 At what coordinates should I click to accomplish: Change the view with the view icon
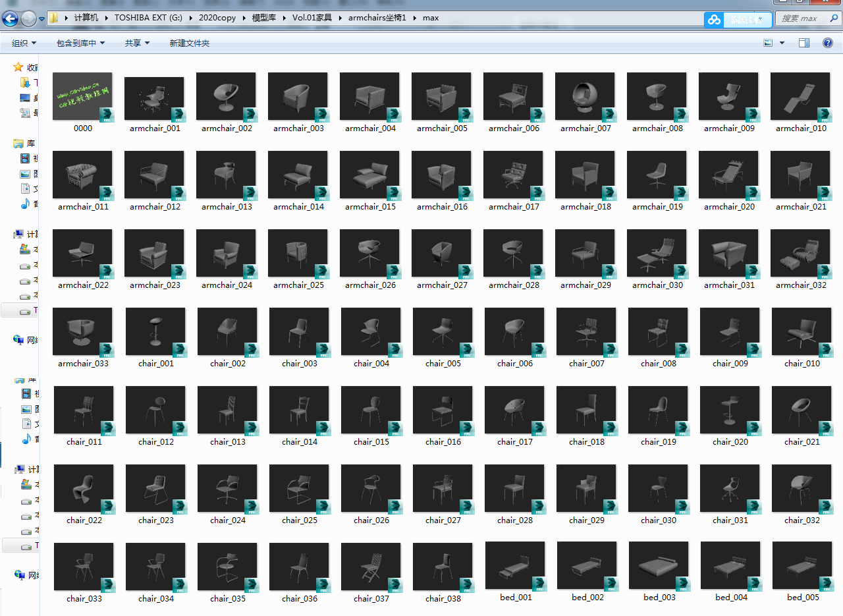click(x=768, y=43)
